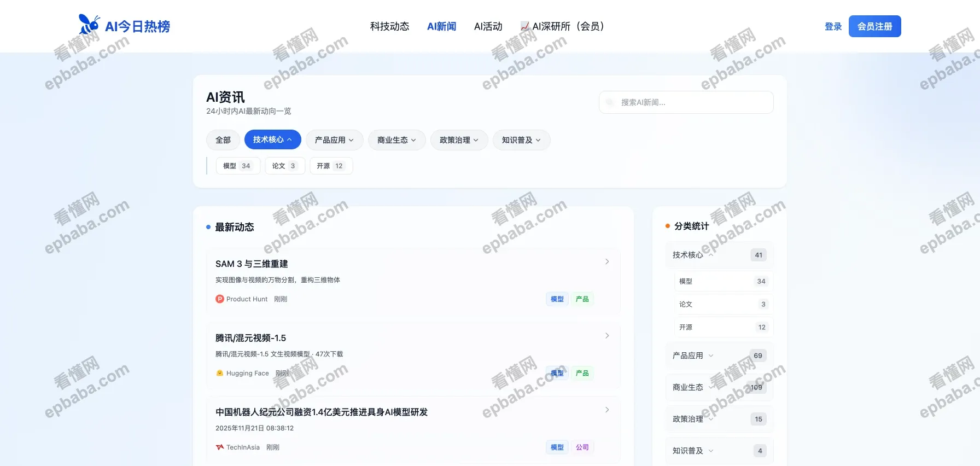This screenshot has height=466, width=980.
Task: Click the search magnifier icon
Action: (610, 102)
